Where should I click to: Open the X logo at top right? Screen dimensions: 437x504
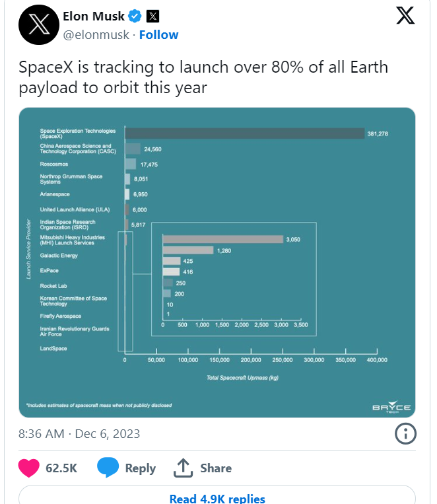[x=405, y=15]
